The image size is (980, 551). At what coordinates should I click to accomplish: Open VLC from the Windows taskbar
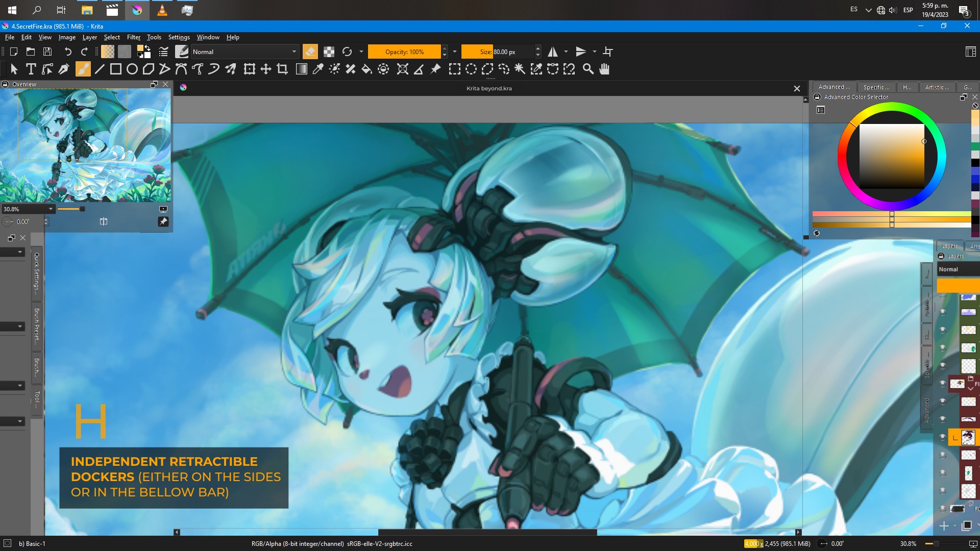162,10
